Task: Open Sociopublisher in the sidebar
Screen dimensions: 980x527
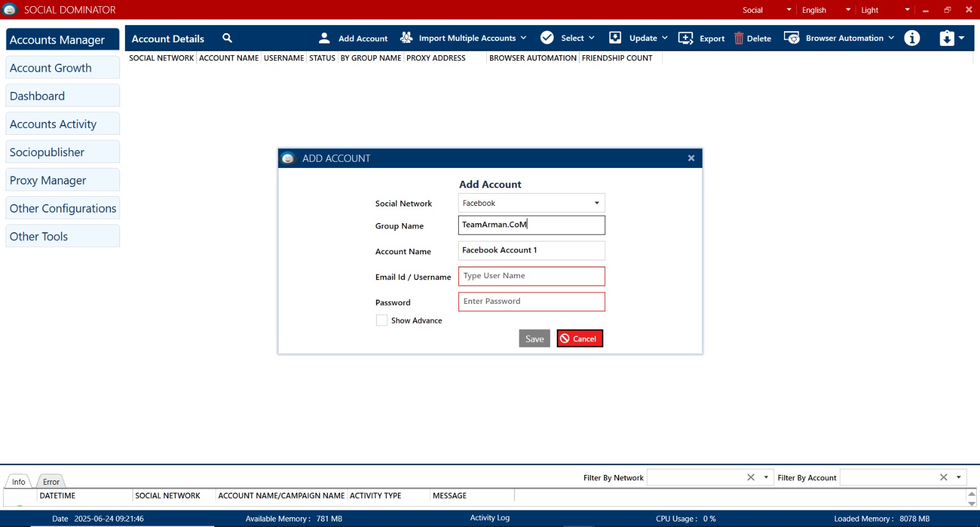Action: tap(62, 152)
